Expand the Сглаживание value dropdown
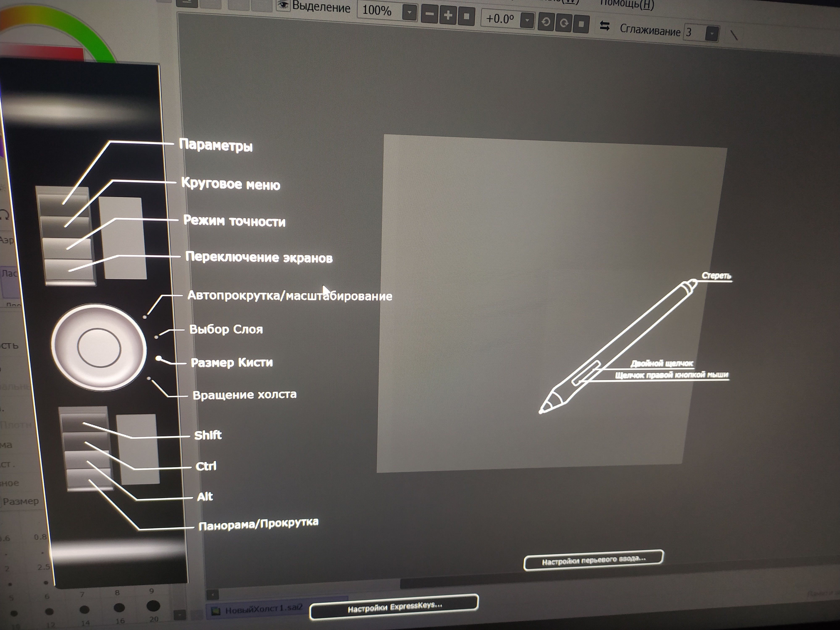This screenshot has height=630, width=840. [712, 33]
